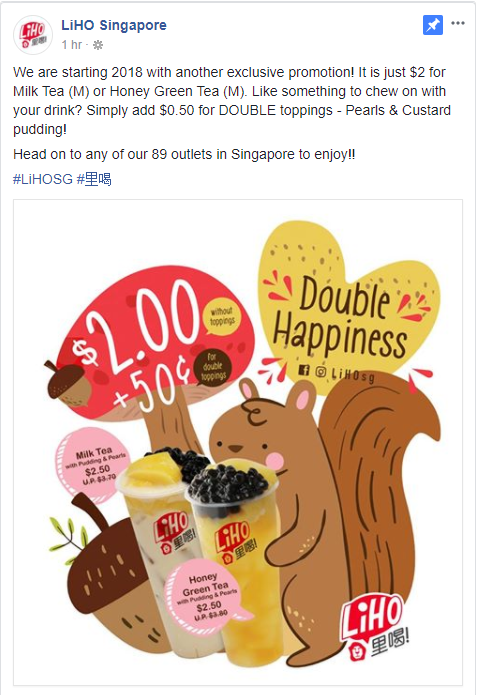The width and height of the screenshot is (477, 695).
Task: Click the Facebook icon in the promo image
Action: [304, 370]
